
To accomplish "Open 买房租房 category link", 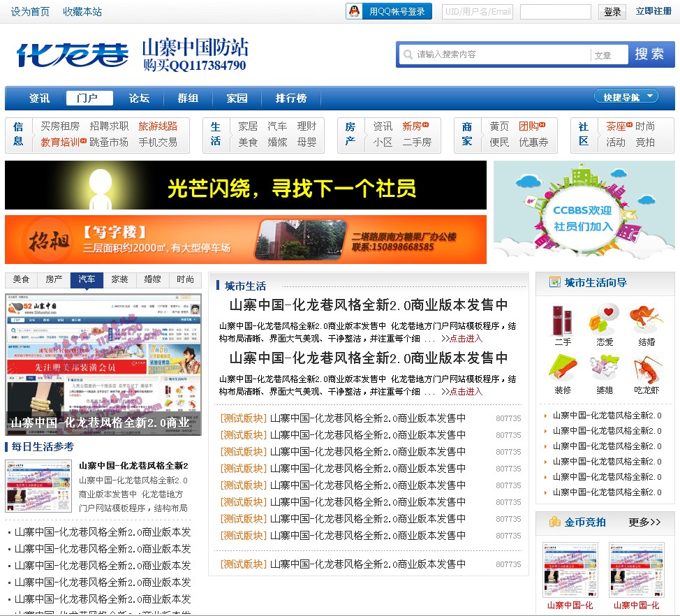I will (x=60, y=126).
